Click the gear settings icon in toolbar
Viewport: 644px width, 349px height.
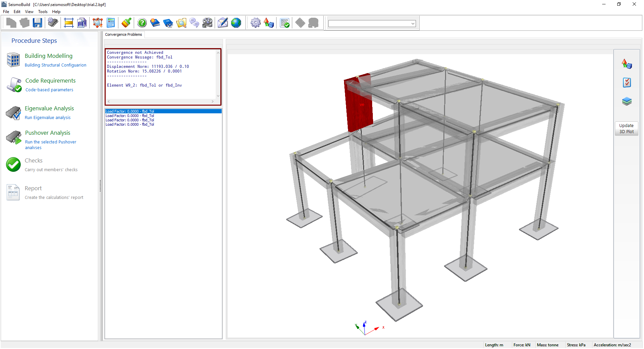256,23
